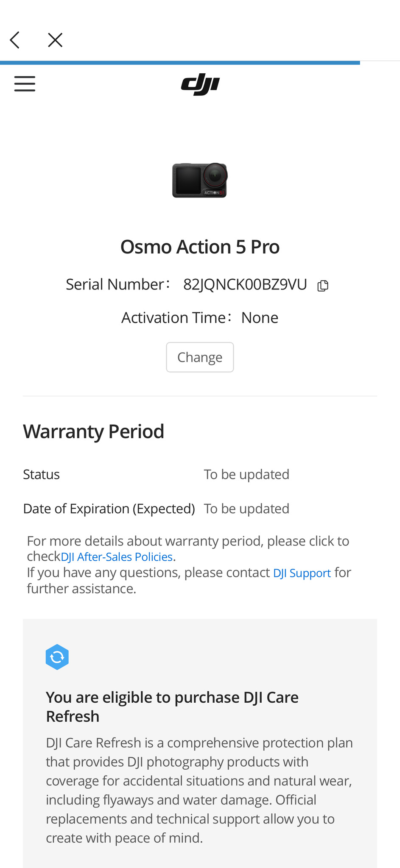Screen dimensions: 400x868
Task: Click the Status value "To be updated"
Action: pyautogui.click(x=246, y=474)
